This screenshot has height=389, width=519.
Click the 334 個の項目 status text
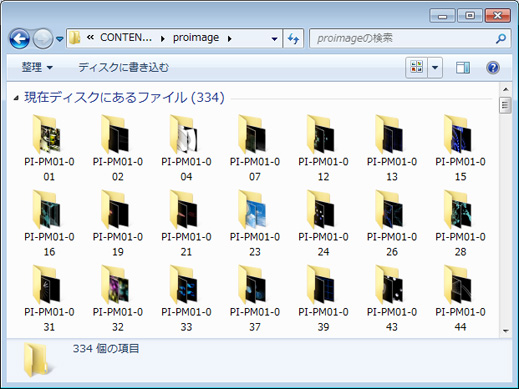106,349
